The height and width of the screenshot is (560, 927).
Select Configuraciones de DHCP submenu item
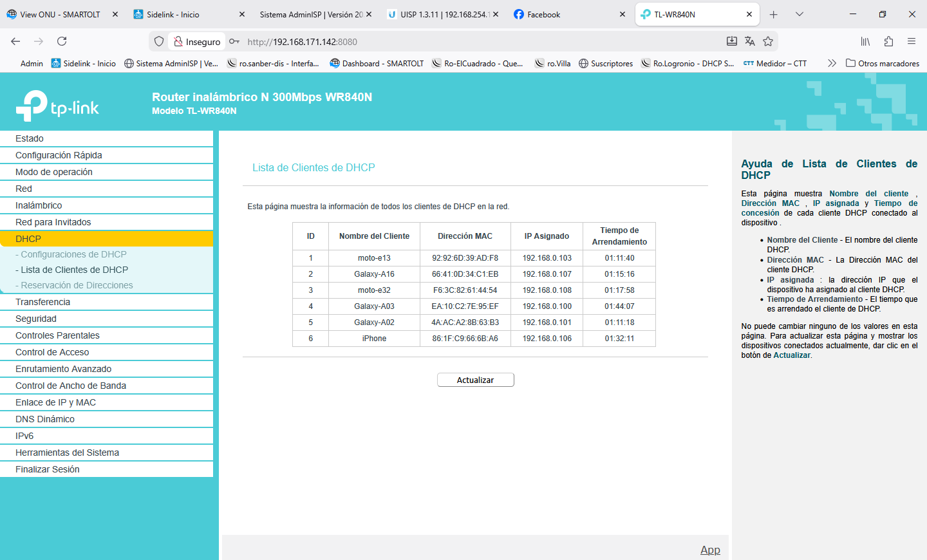[73, 254]
